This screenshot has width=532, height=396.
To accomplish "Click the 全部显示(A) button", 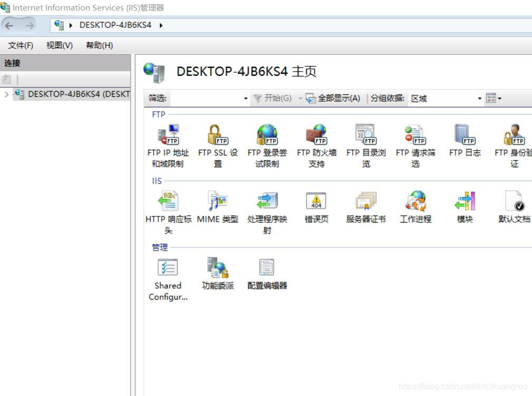I will click(x=333, y=98).
